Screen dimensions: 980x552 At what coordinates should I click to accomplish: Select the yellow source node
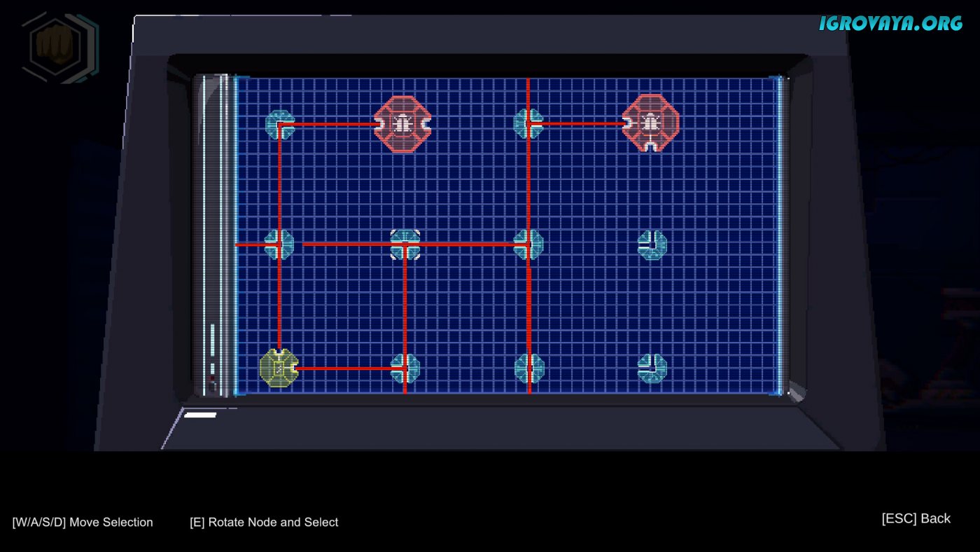(278, 368)
